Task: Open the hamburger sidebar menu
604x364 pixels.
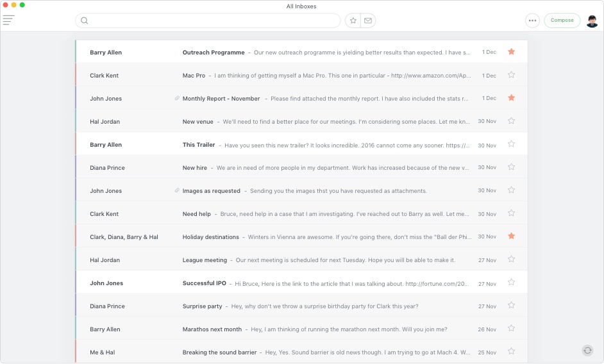Action: pos(8,21)
